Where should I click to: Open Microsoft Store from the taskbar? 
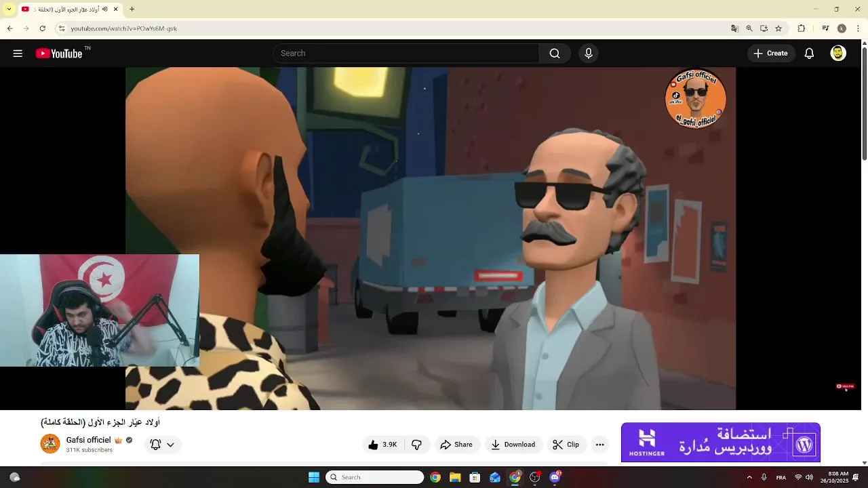tap(475, 477)
